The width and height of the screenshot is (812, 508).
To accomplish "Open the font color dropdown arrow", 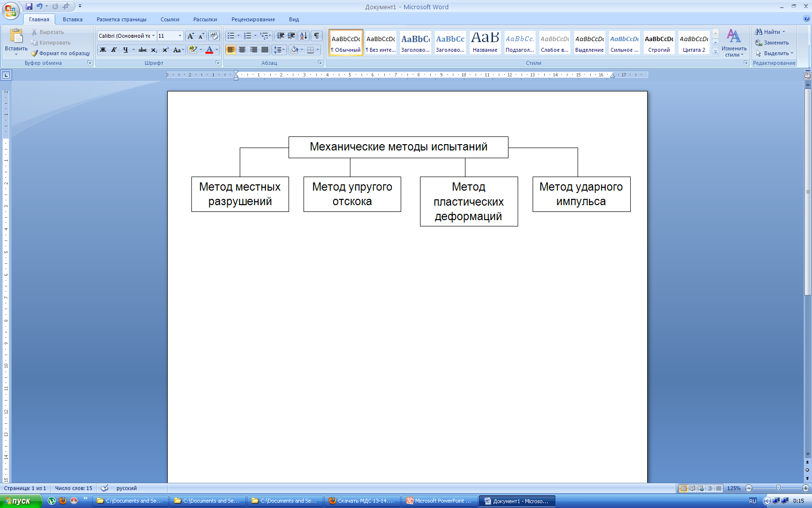I will 217,50.
